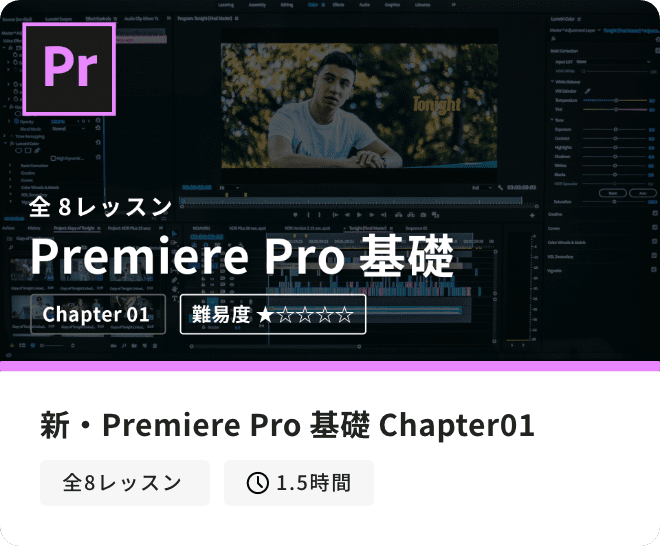Click the 全8レッスン tag below title
This screenshot has height=546, width=660.
125,482
